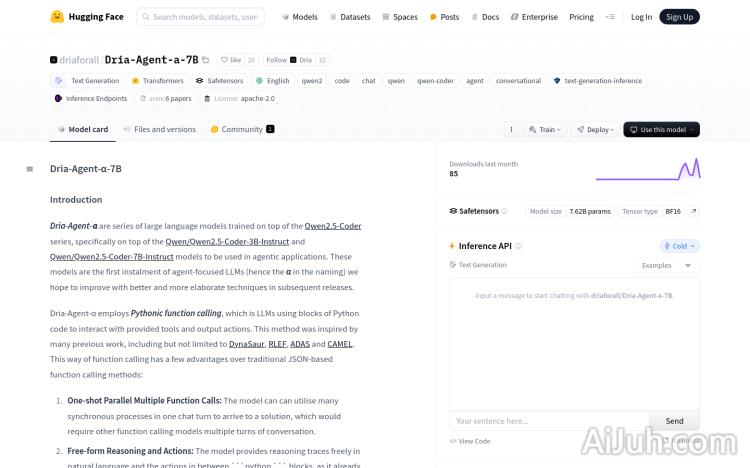This screenshot has height=468, width=750.
Task: Open the three-dot more options menu beside Train
Action: pyautogui.click(x=511, y=130)
